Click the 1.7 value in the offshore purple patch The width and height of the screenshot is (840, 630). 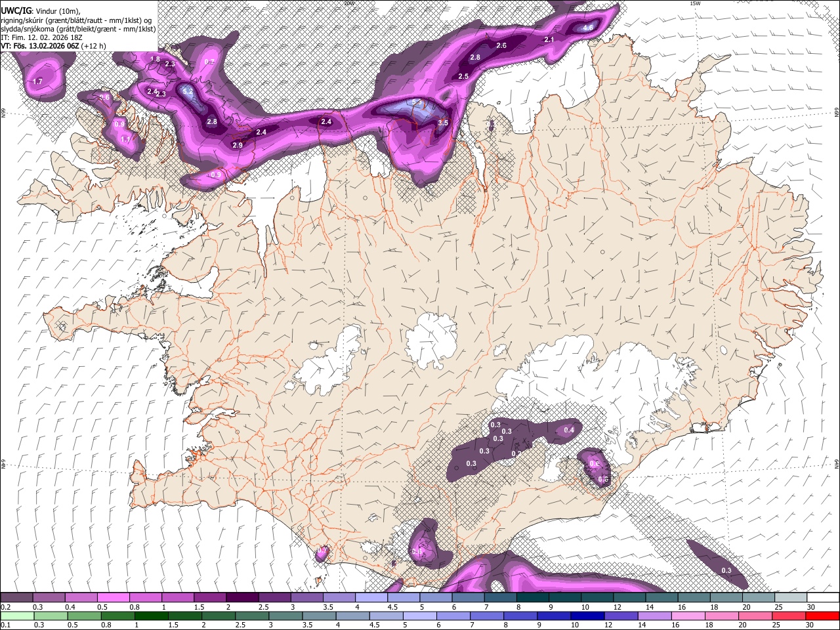37,81
